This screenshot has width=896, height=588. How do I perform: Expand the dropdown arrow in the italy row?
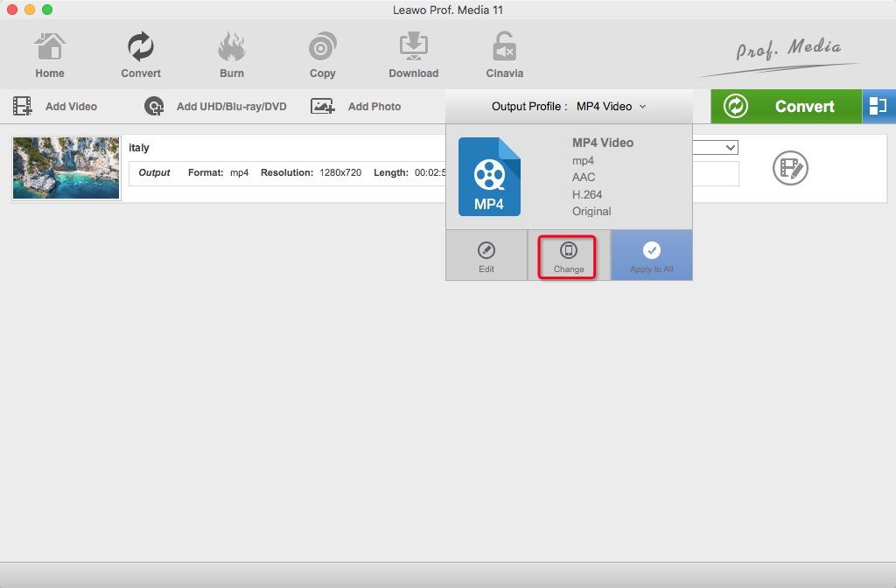(729, 147)
